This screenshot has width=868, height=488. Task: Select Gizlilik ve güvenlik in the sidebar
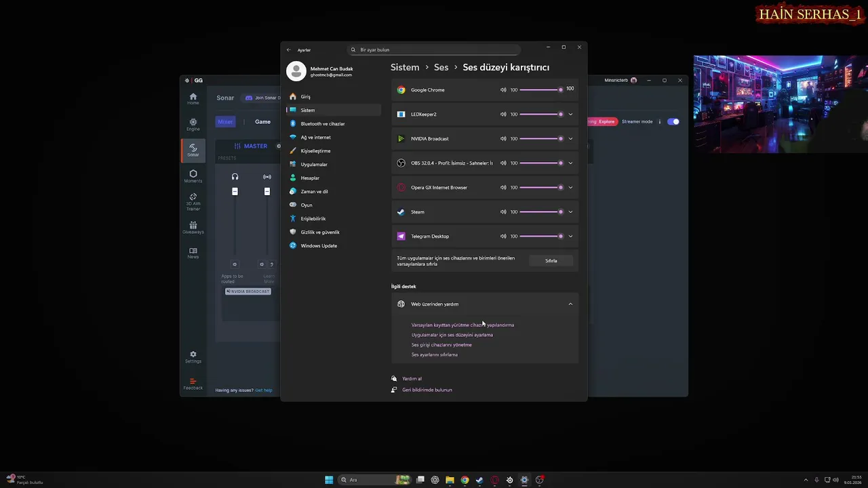[332, 232]
